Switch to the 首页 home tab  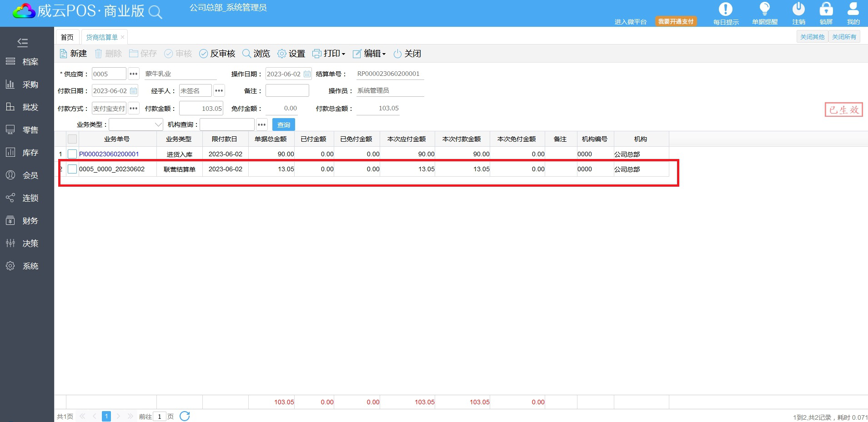pos(67,37)
